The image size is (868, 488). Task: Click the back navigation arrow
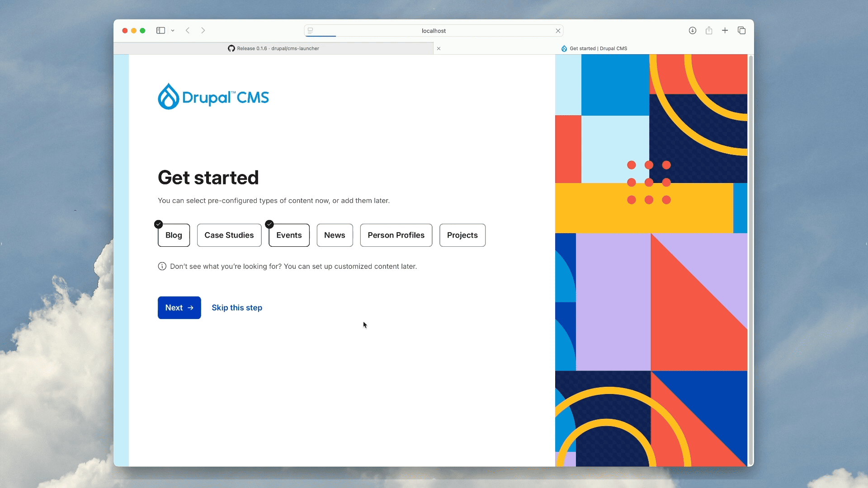click(188, 30)
